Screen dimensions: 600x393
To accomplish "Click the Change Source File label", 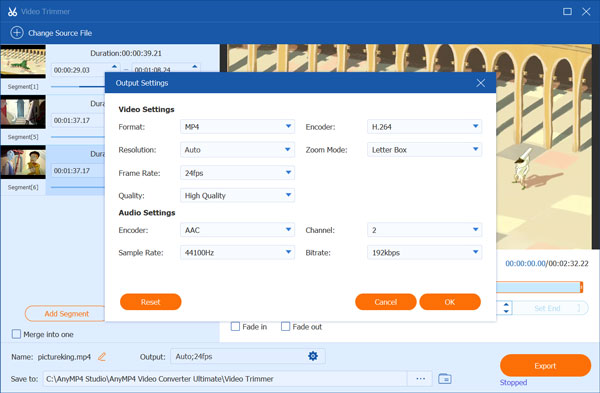I will pyautogui.click(x=60, y=33).
